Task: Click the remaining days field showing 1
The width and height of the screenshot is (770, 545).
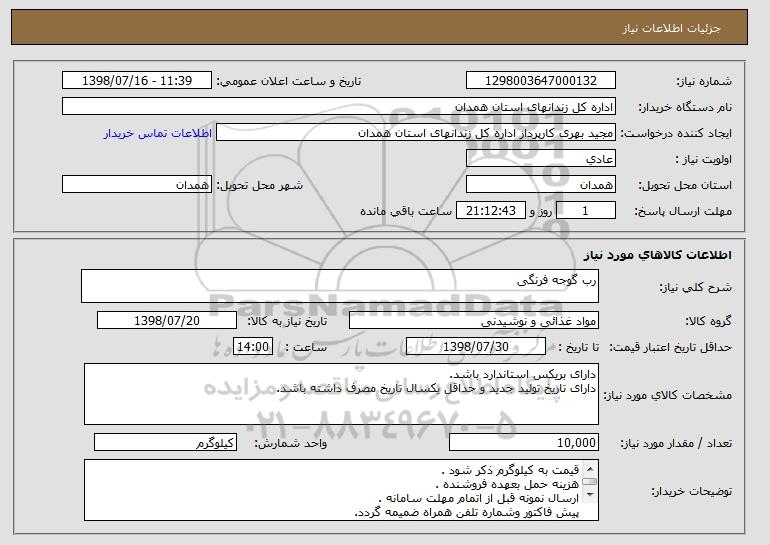Action: coord(585,211)
